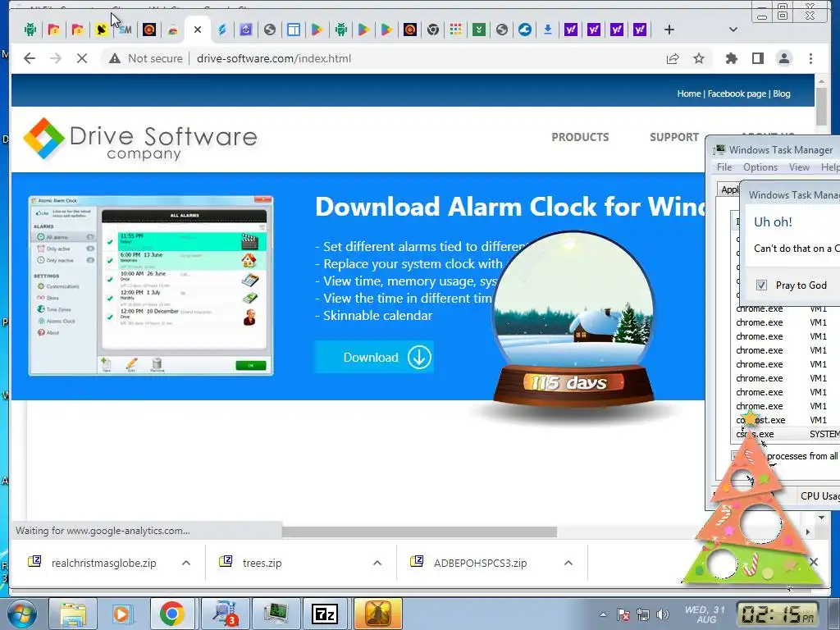840x630 pixels.
Task: Go back with the browser back arrow
Action: 30,58
